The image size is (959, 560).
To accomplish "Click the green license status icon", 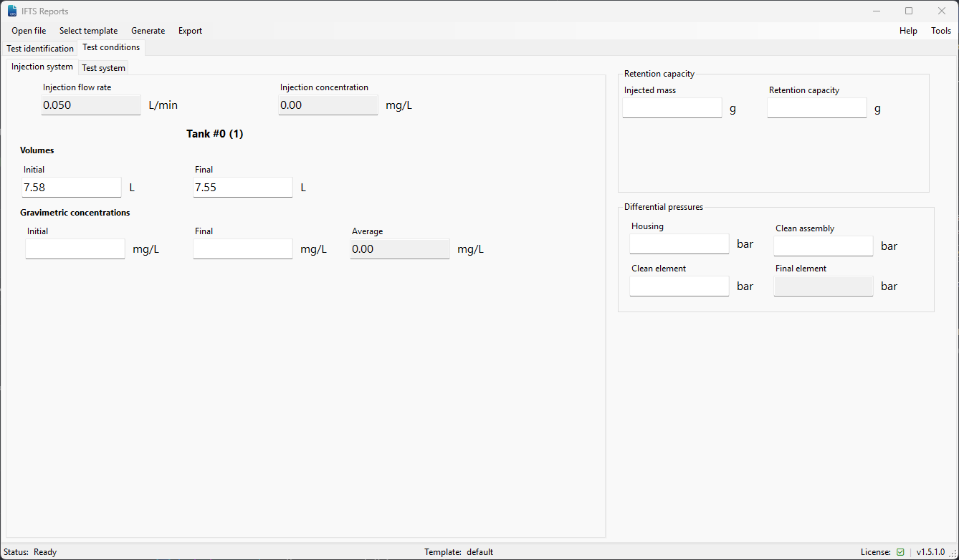I will [900, 552].
